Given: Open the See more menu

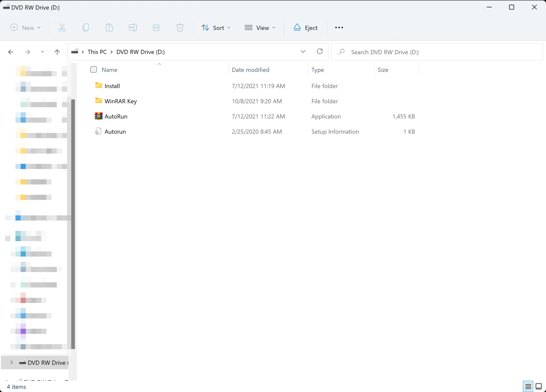Looking at the screenshot, I should [x=339, y=27].
